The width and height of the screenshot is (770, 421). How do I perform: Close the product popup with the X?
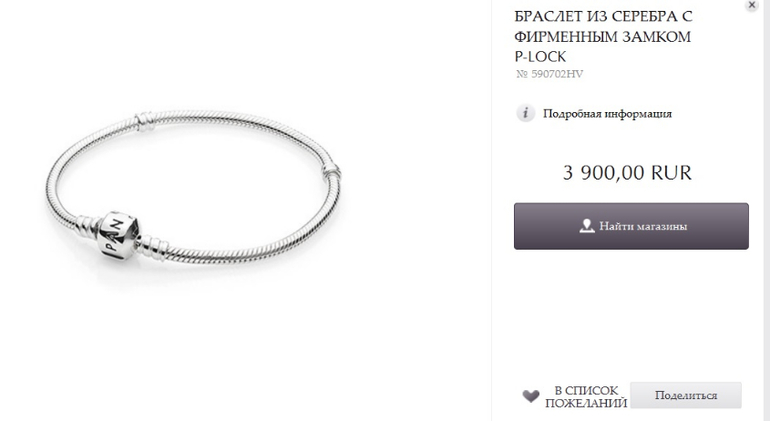(751, 5)
